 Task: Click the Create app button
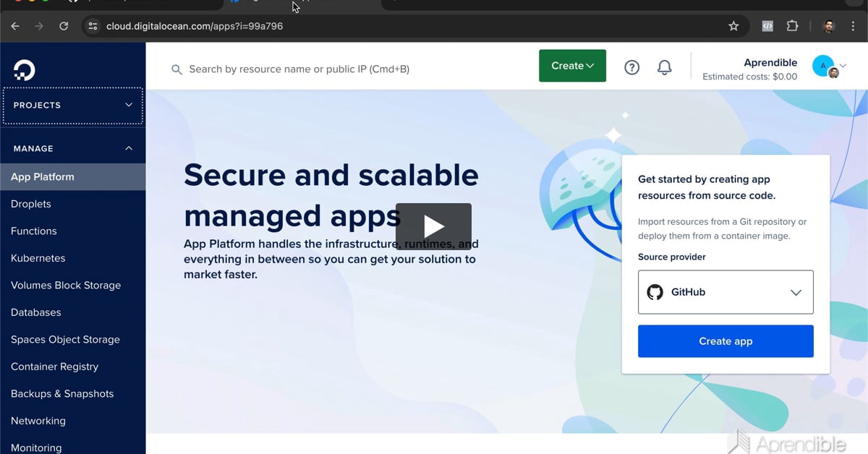pos(726,341)
